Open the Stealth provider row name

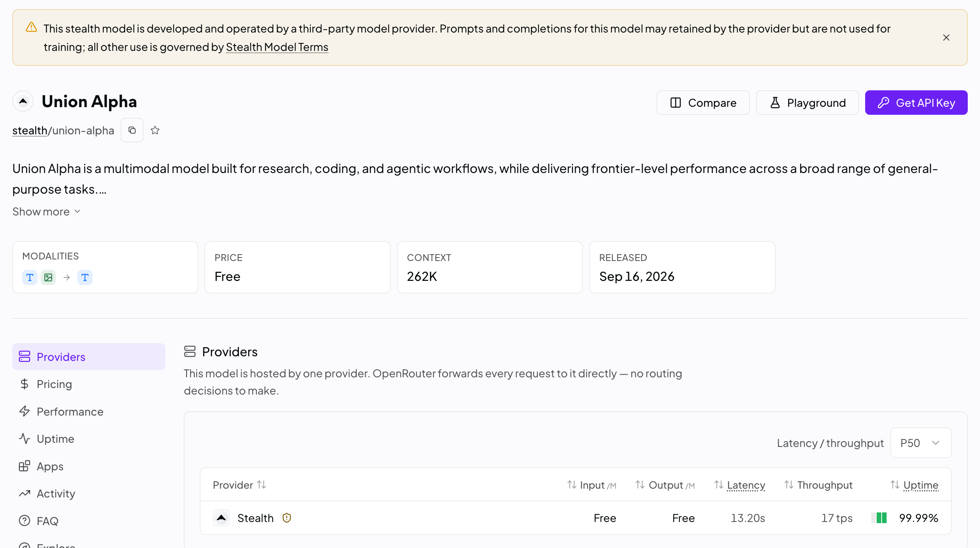click(x=255, y=518)
